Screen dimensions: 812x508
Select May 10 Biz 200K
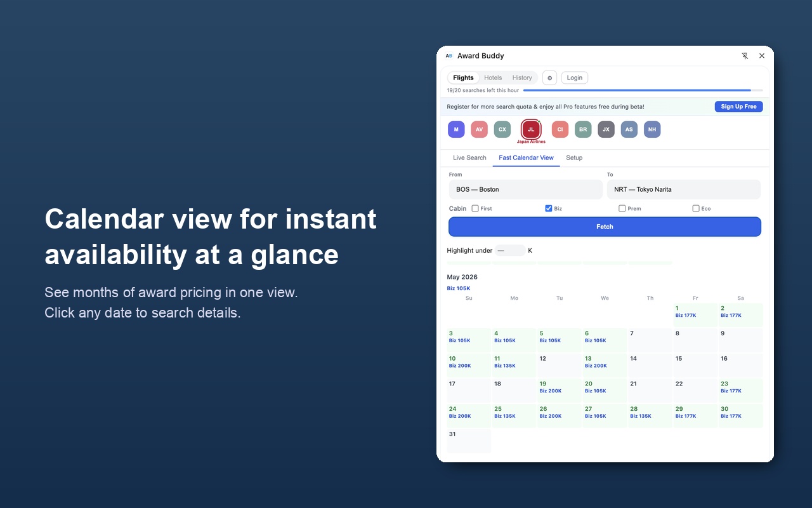click(469, 365)
